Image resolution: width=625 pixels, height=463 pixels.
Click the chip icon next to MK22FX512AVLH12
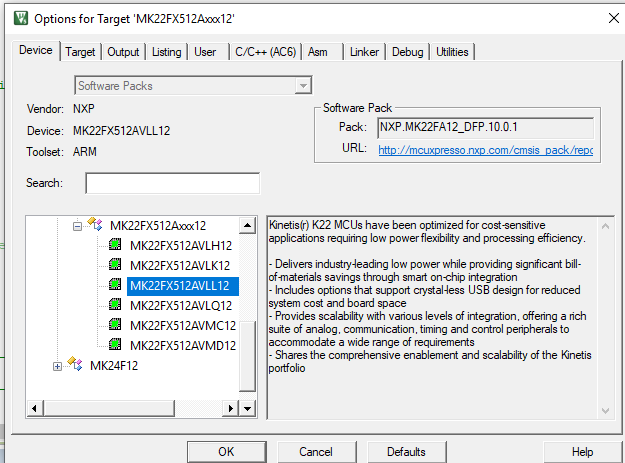115,244
